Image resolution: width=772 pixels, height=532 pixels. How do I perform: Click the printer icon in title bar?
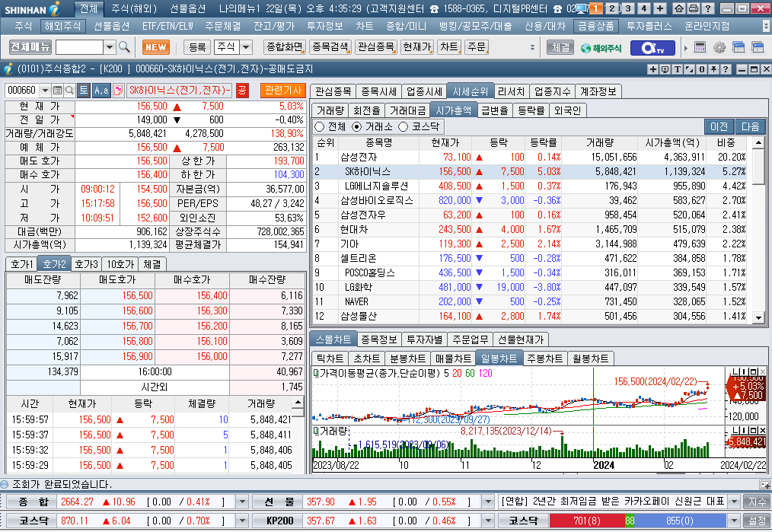[x=694, y=8]
